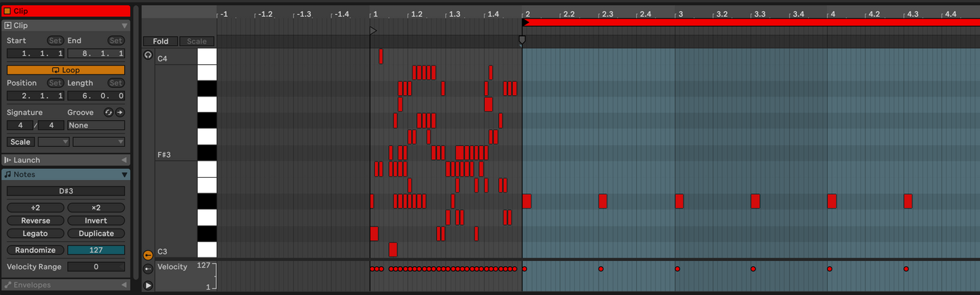Click the Envelopes panel icon
The width and height of the screenshot is (980, 295).
(7, 285)
